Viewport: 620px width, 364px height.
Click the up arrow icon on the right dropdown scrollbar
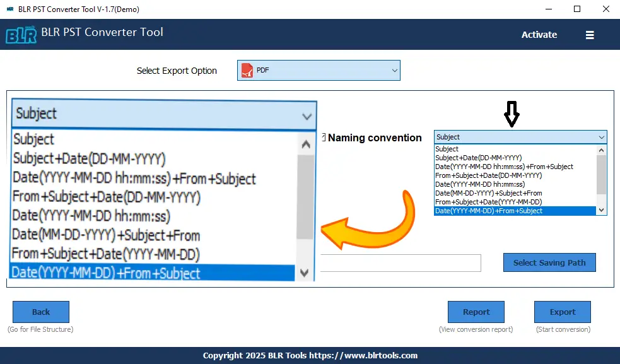click(x=601, y=150)
